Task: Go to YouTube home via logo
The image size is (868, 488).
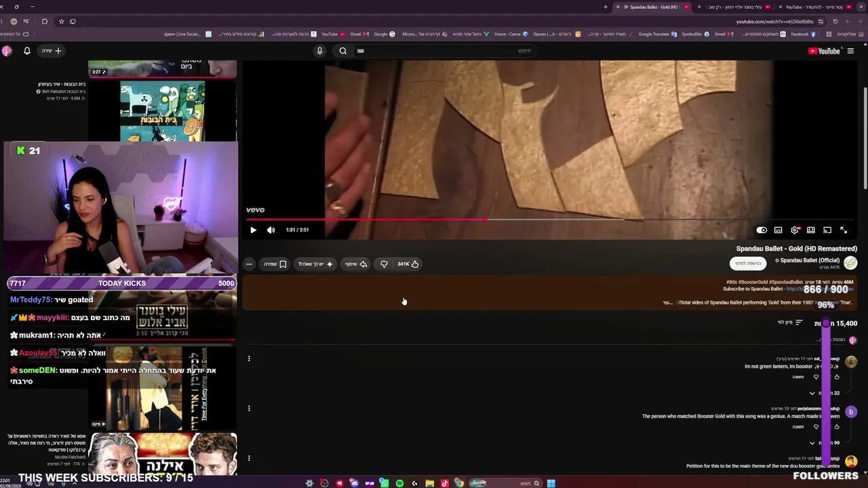Action: (824, 51)
